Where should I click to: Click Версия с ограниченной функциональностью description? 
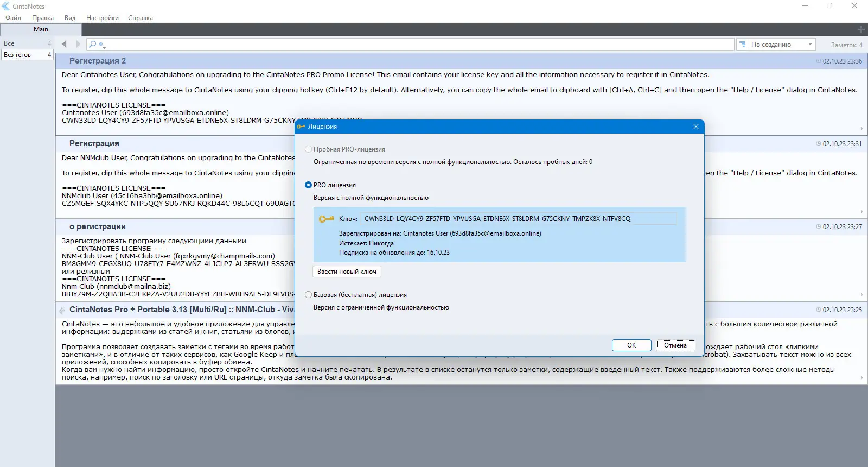[381, 307]
